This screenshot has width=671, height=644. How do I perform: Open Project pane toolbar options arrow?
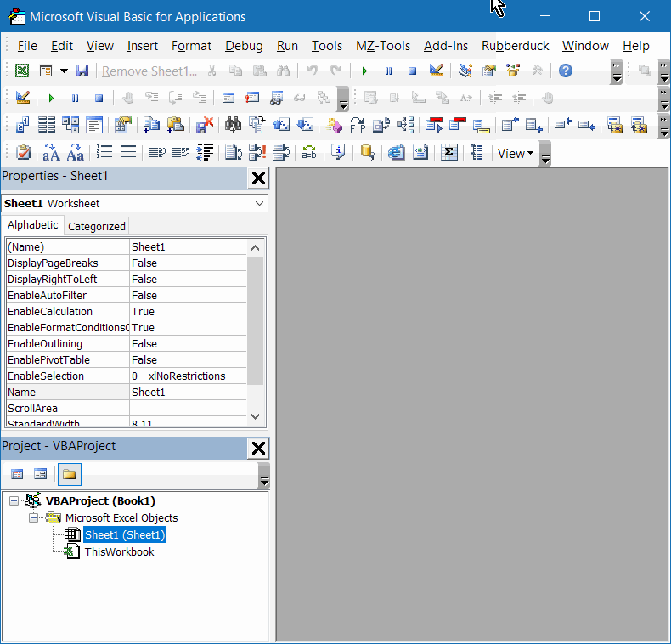click(264, 475)
